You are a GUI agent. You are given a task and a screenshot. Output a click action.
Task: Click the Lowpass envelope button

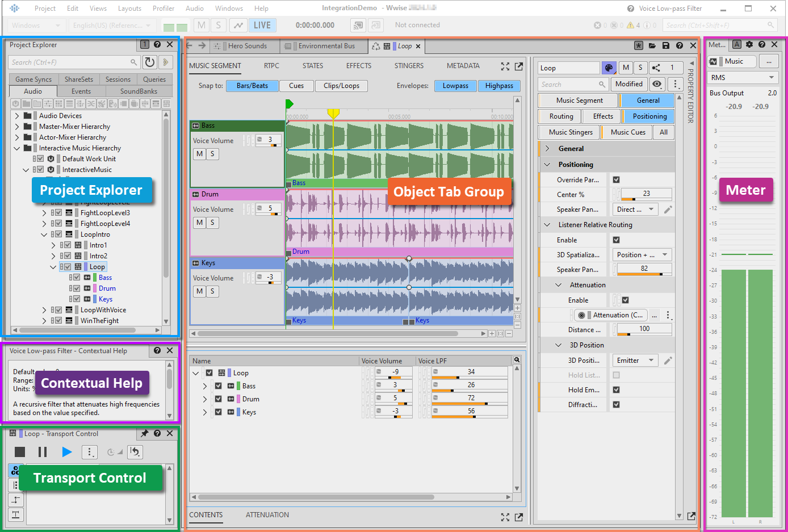pyautogui.click(x=455, y=86)
